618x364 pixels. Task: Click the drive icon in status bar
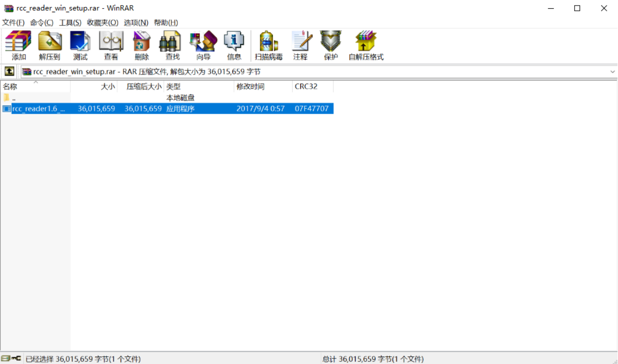point(6,359)
